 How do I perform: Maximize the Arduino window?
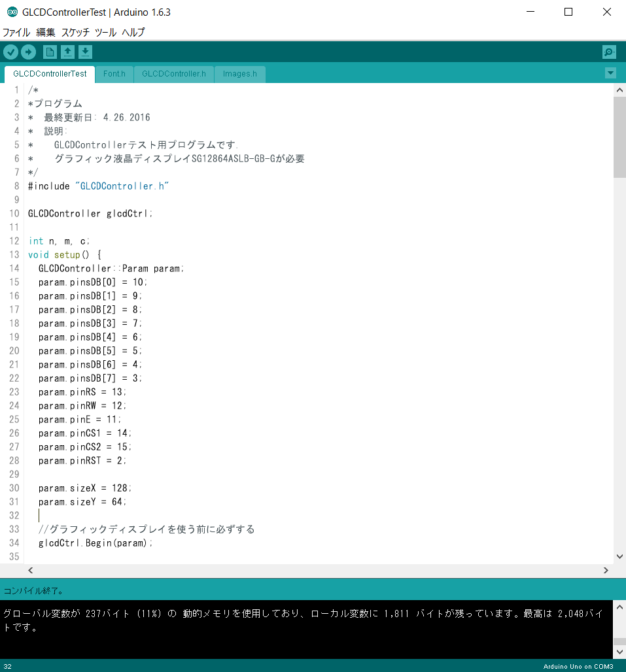[x=568, y=12]
